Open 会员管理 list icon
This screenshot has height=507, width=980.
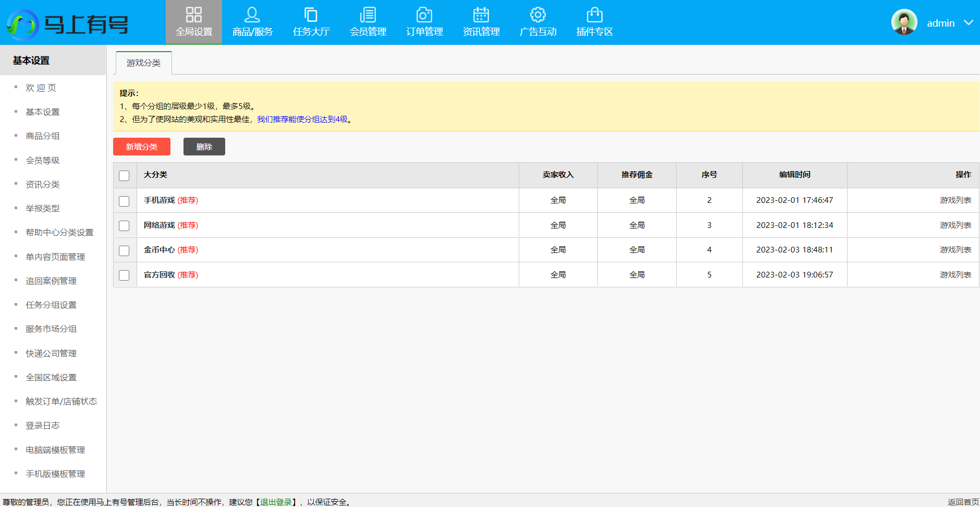point(368,15)
